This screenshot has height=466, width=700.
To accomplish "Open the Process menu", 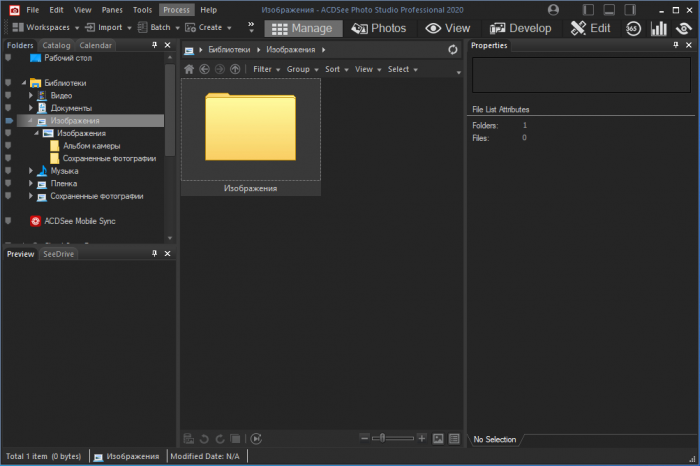I will [176, 9].
